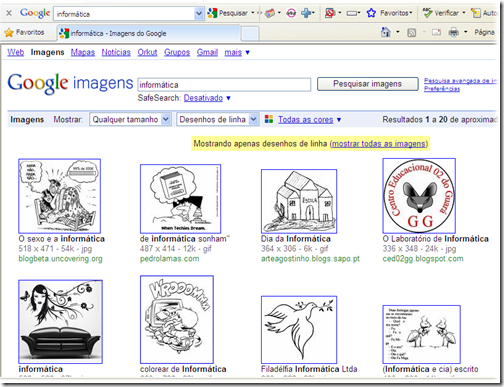Click the pedrolamas.com text
504x387 pixels.
[x=169, y=259]
